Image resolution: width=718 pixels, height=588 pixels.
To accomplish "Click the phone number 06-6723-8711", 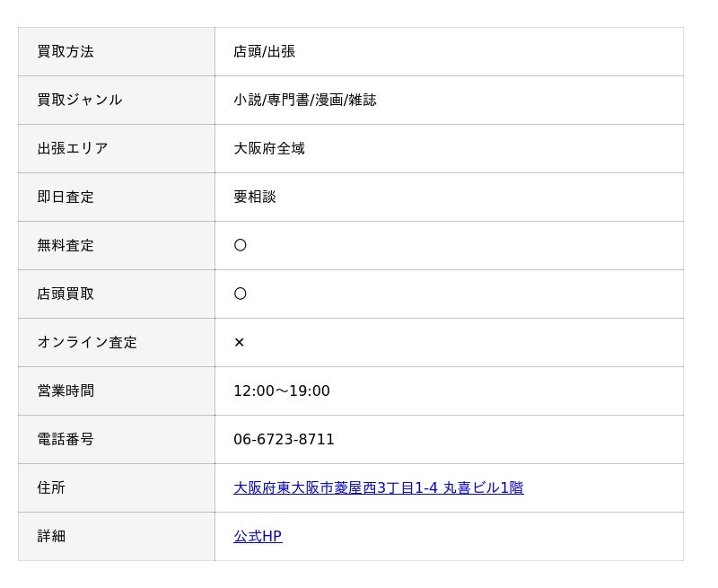I will (x=284, y=439).
